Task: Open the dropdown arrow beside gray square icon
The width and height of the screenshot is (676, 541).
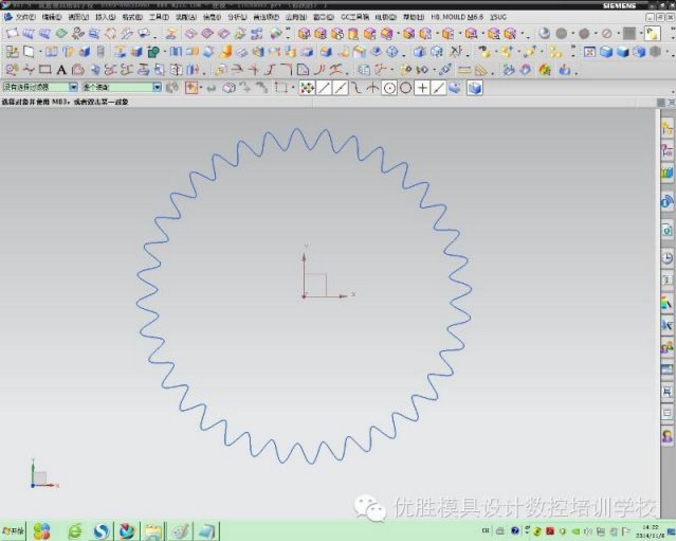Action: click(640, 33)
